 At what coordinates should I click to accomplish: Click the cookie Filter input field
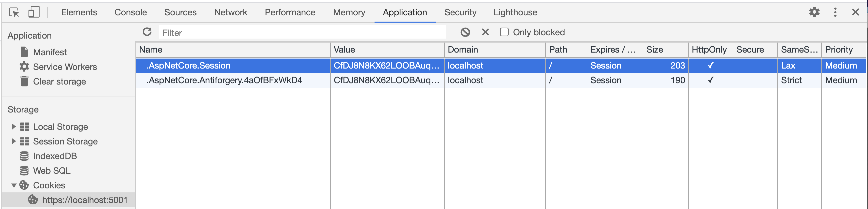point(303,33)
